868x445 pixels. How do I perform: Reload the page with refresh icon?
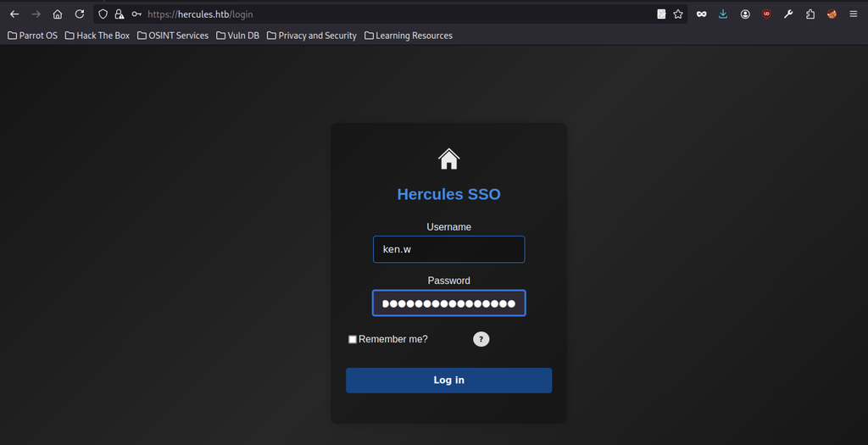(x=80, y=14)
